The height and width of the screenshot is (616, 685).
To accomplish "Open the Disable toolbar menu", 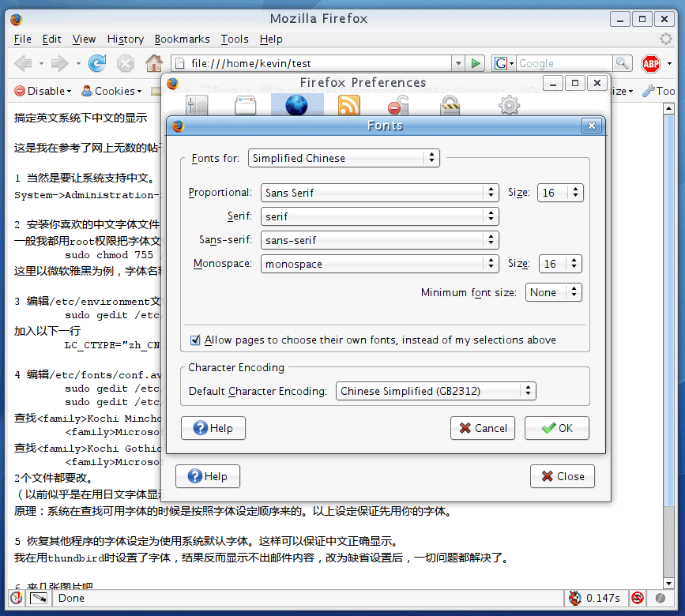I will pos(43,91).
